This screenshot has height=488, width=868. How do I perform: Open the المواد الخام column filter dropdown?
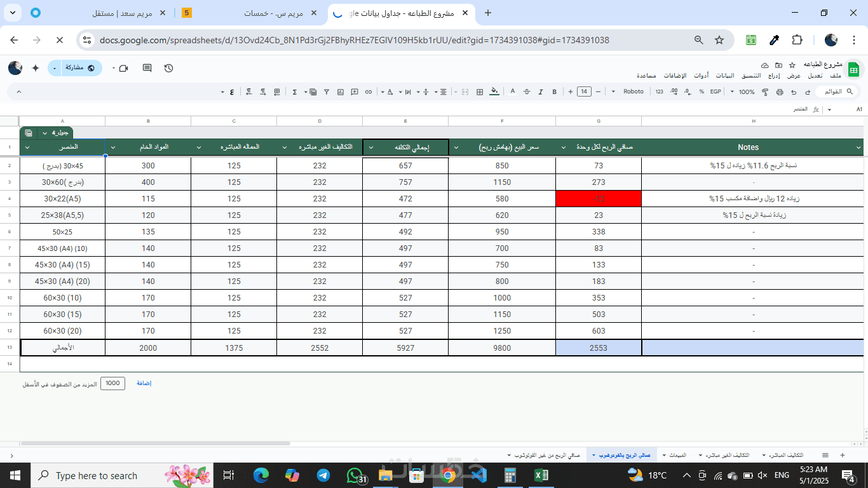(112, 147)
